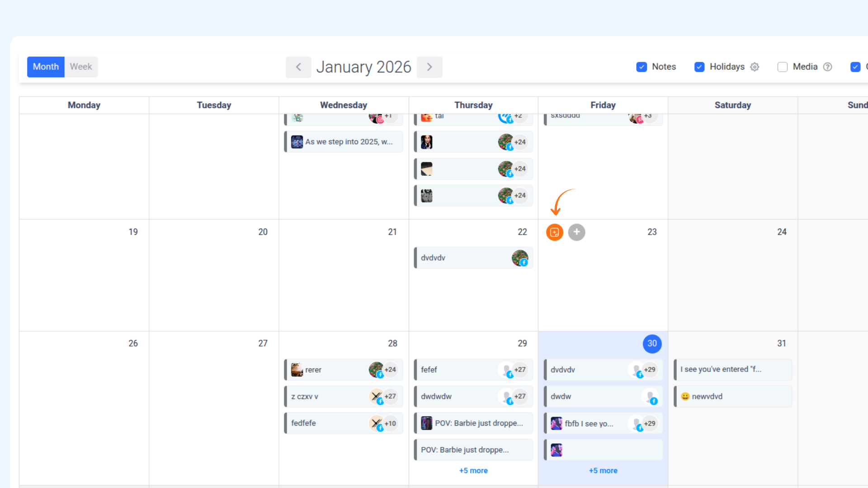Click the orange add note icon on Friday 23
Screen dimensions: 868x488
(555, 232)
